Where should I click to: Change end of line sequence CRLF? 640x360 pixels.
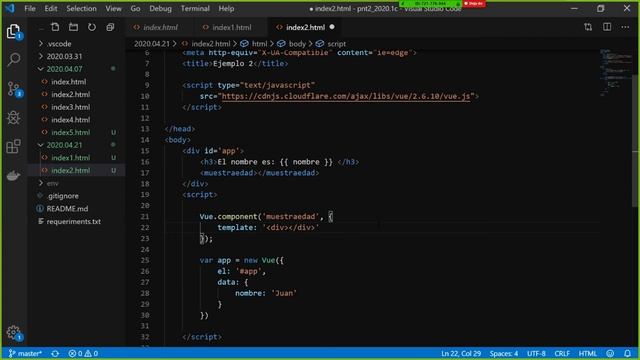[562, 353]
